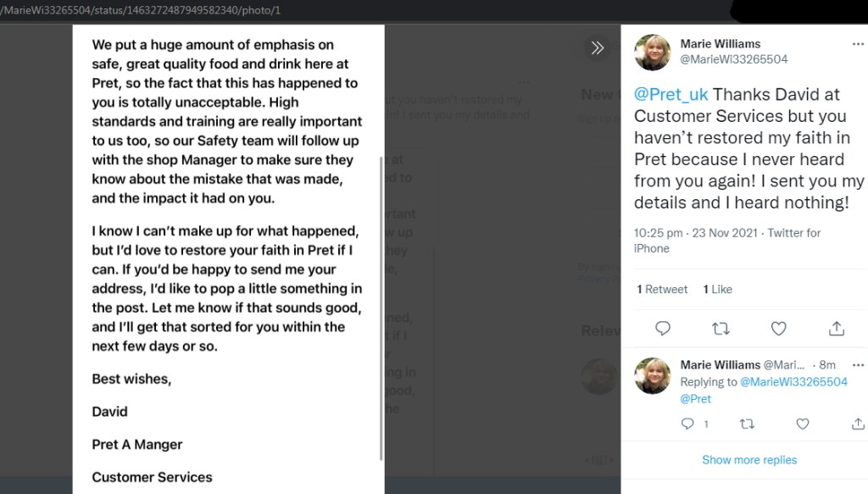Open more options for main tweet
Image resolution: width=868 pixels, height=494 pixels.
click(x=858, y=44)
